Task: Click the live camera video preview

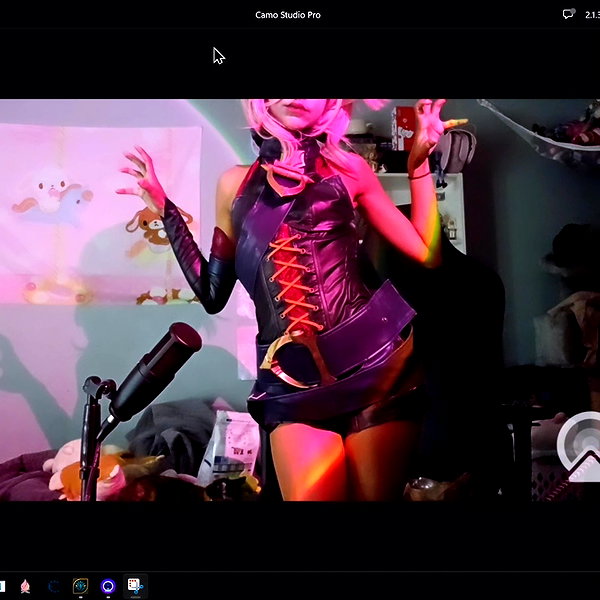Action: click(300, 300)
